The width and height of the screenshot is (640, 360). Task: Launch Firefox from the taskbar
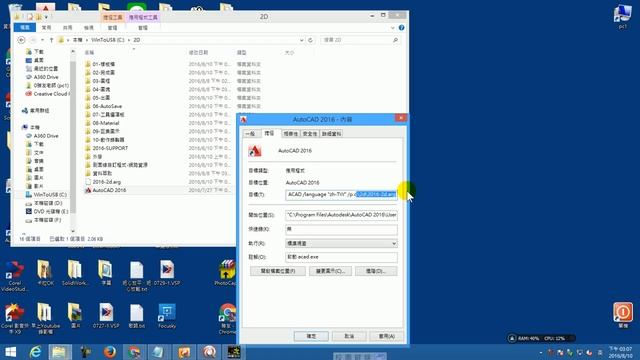(x=109, y=352)
